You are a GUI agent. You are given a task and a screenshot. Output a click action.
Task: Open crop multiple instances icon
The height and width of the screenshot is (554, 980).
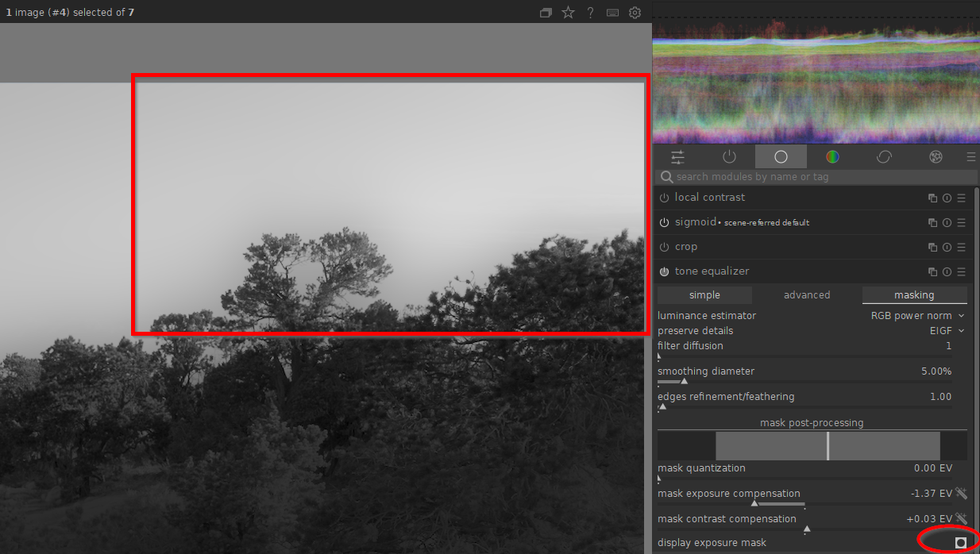(933, 247)
